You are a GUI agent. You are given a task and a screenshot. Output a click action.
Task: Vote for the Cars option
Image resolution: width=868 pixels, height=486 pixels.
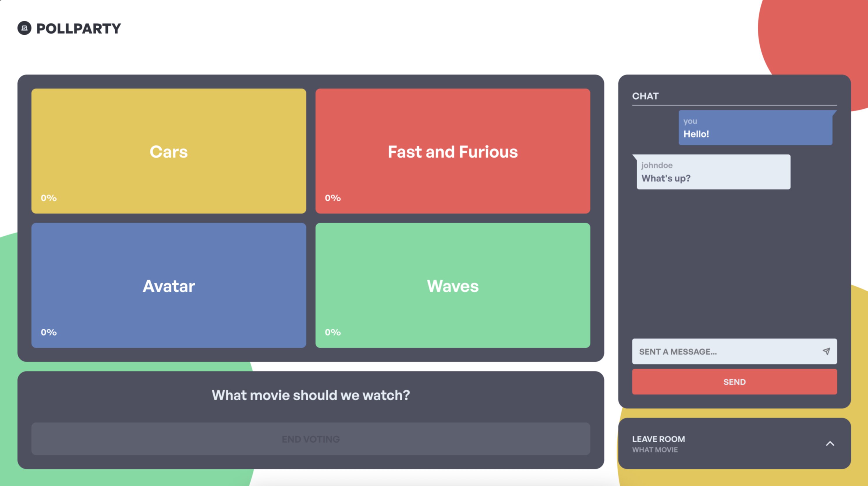(169, 151)
